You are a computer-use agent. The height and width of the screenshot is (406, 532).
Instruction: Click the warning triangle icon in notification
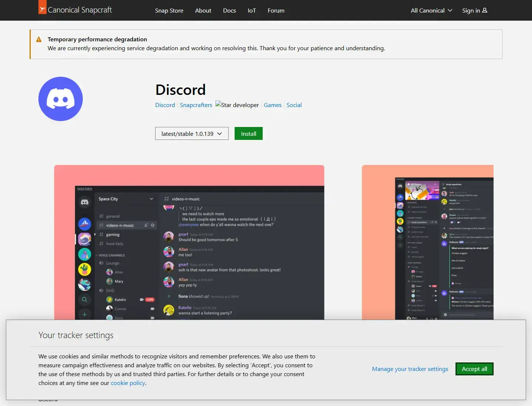pos(39,39)
